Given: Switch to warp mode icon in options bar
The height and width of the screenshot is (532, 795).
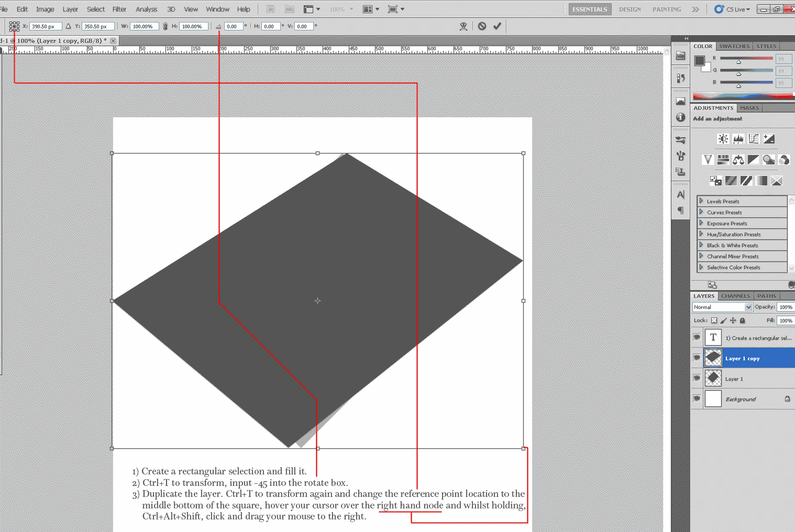Looking at the screenshot, I should click(x=463, y=26).
